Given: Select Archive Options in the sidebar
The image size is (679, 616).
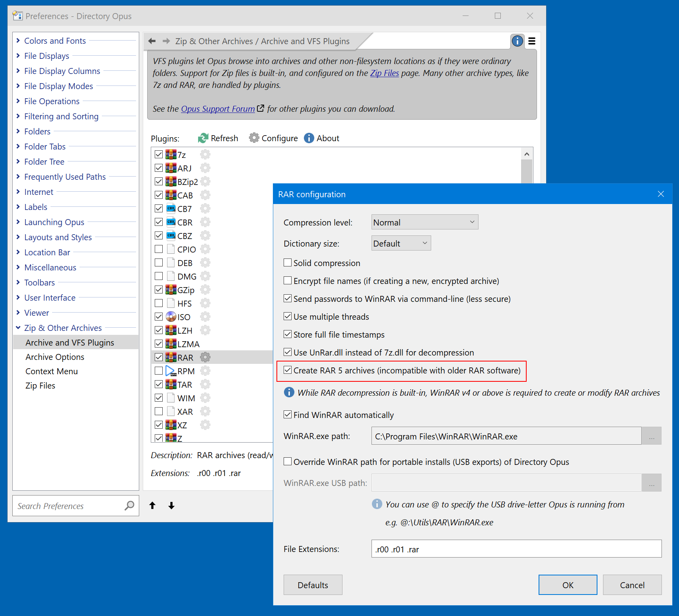Looking at the screenshot, I should click(x=55, y=357).
